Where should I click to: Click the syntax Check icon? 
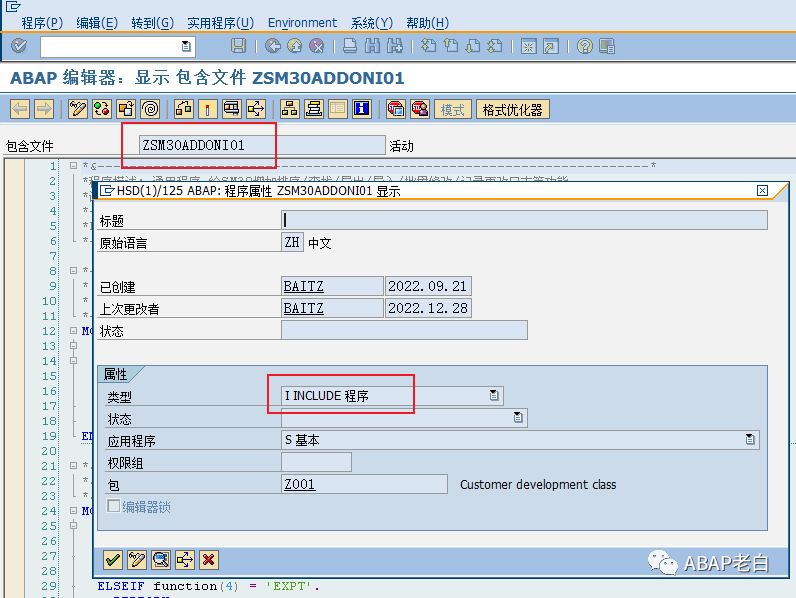point(184,109)
